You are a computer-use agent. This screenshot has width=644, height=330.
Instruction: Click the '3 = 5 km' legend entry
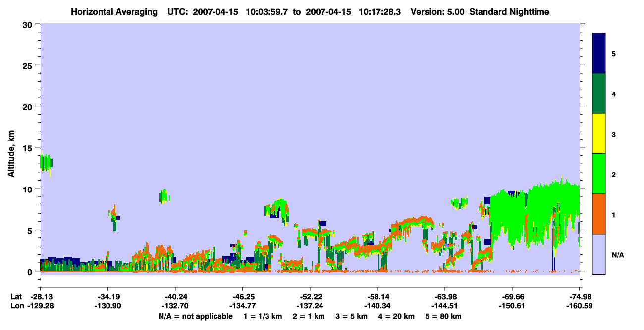tap(351, 316)
